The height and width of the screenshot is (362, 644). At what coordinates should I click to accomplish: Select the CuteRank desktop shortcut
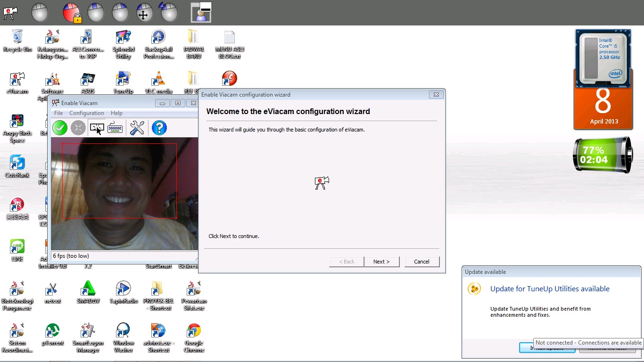(17, 167)
